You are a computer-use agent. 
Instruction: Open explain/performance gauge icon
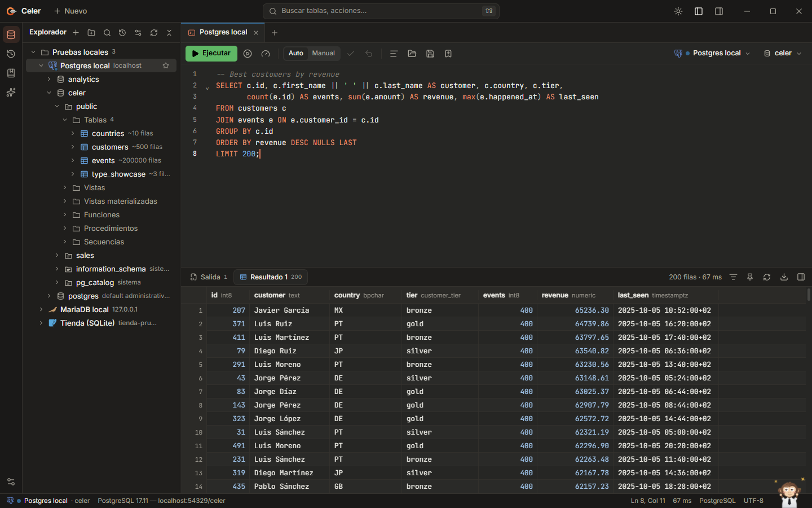tap(266, 54)
